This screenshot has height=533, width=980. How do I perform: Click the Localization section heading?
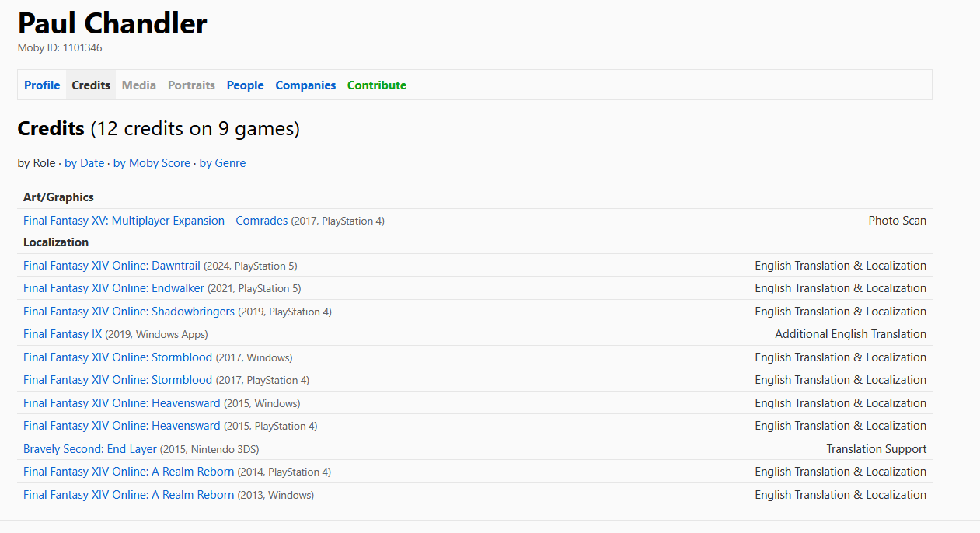(x=56, y=242)
